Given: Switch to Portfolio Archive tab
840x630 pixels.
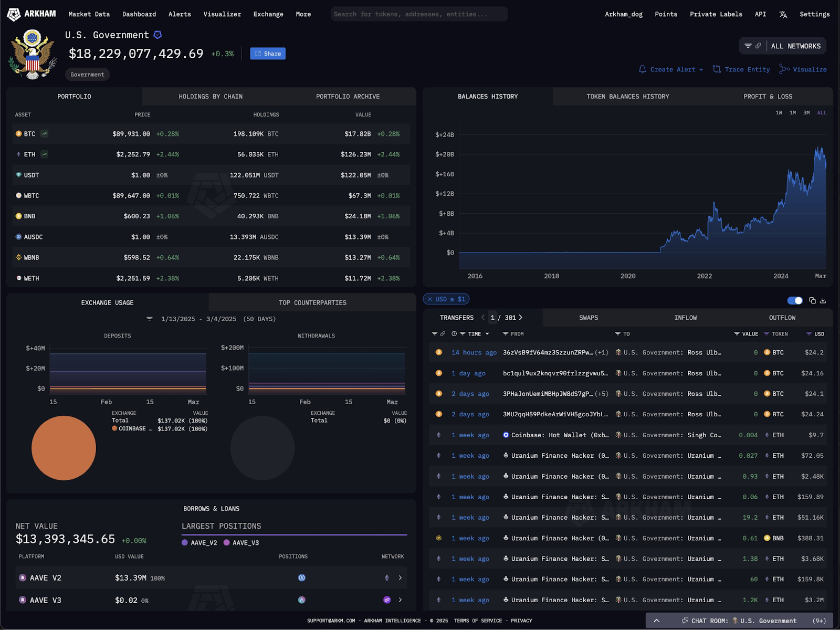Looking at the screenshot, I should click(x=348, y=97).
